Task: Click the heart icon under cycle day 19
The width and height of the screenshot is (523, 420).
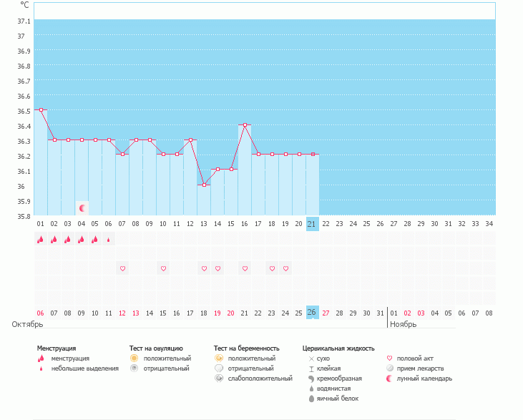Action: tap(285, 268)
